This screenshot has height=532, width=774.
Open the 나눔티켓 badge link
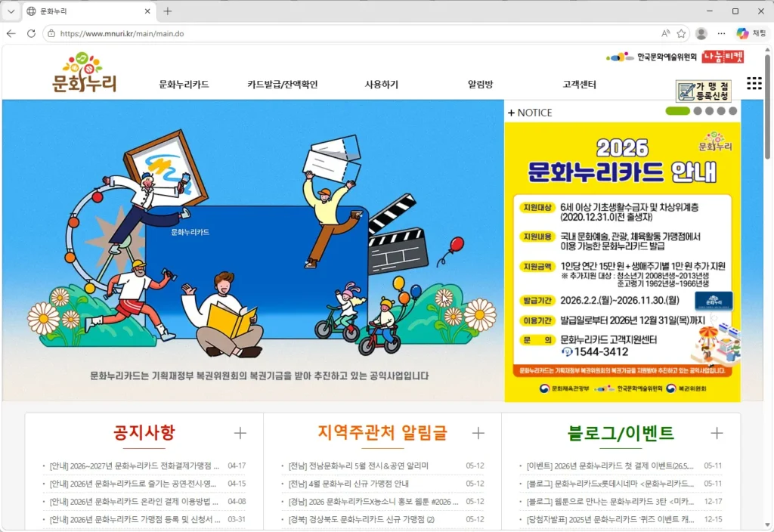tap(723, 57)
